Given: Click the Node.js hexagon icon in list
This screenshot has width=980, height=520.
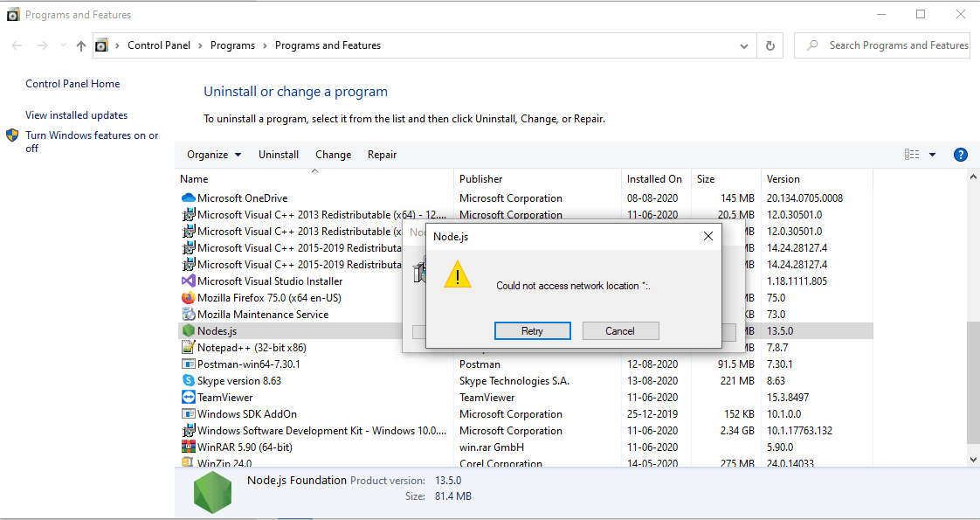Looking at the screenshot, I should (188, 330).
